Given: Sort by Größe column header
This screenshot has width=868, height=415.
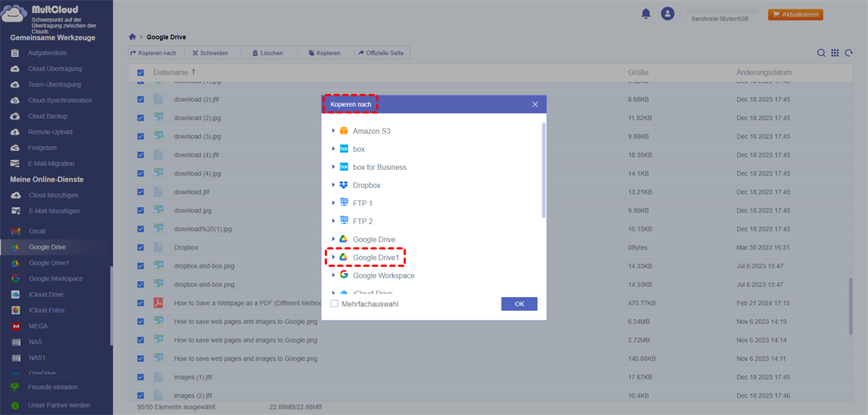Looking at the screenshot, I should tap(638, 73).
